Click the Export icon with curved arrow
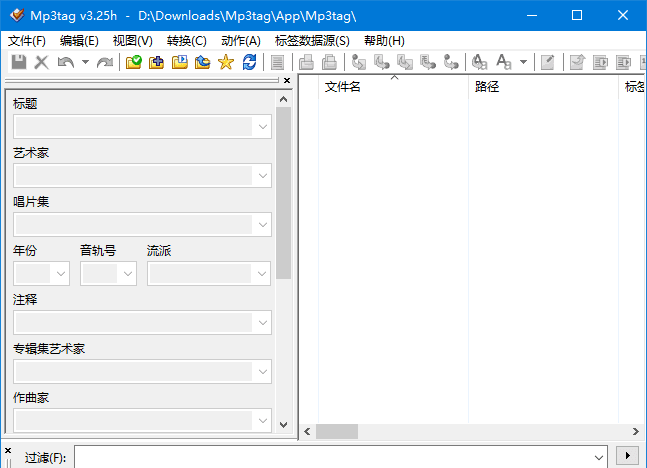 point(577,62)
